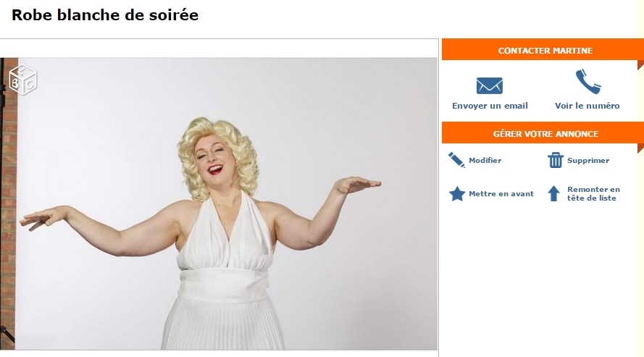Click the trash can Supprimer icon
Viewport: 644px width, 357px height.
pyautogui.click(x=556, y=160)
